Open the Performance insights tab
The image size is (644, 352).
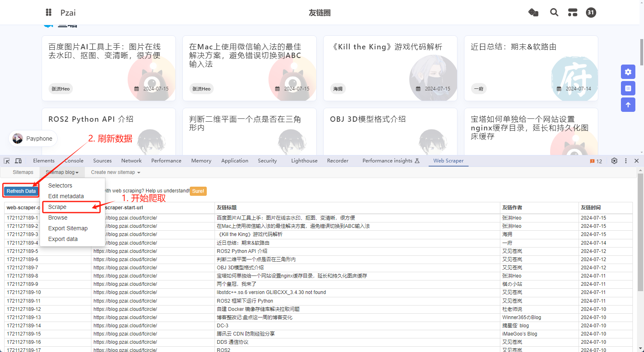pyautogui.click(x=391, y=161)
